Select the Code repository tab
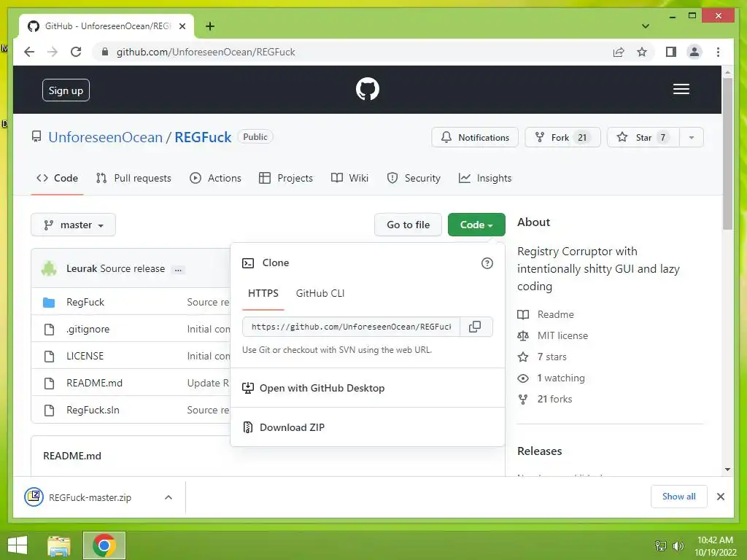This screenshot has height=560, width=747. tap(57, 178)
